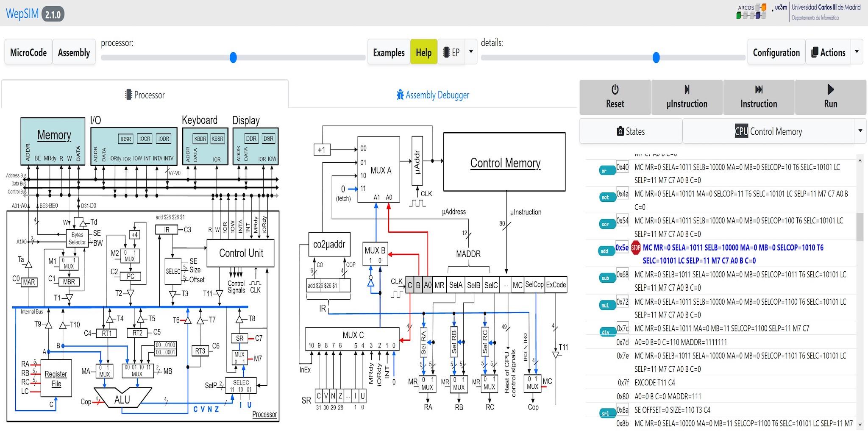Click address 0x7c in control memory
This screenshot has width=868, height=434.
[x=622, y=328]
